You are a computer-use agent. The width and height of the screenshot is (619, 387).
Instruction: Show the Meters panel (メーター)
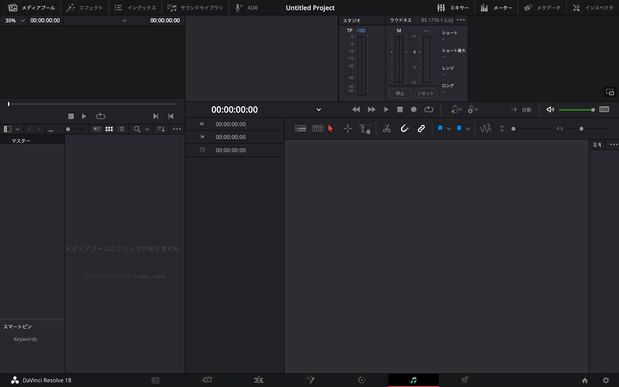[x=496, y=8]
